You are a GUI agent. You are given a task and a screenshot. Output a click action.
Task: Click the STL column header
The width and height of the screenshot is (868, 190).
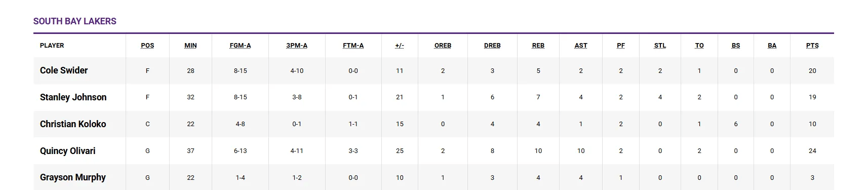(660, 46)
